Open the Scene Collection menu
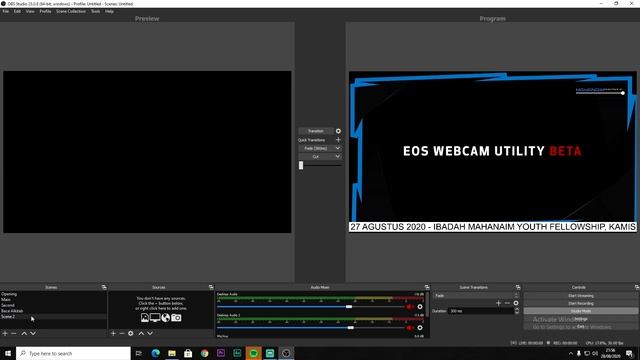 (x=71, y=11)
